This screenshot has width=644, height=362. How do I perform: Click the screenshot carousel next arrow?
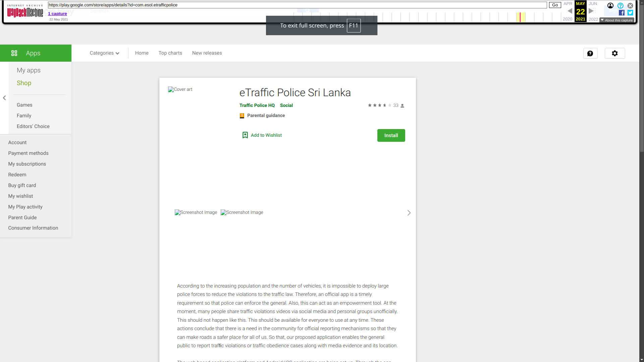(x=409, y=213)
